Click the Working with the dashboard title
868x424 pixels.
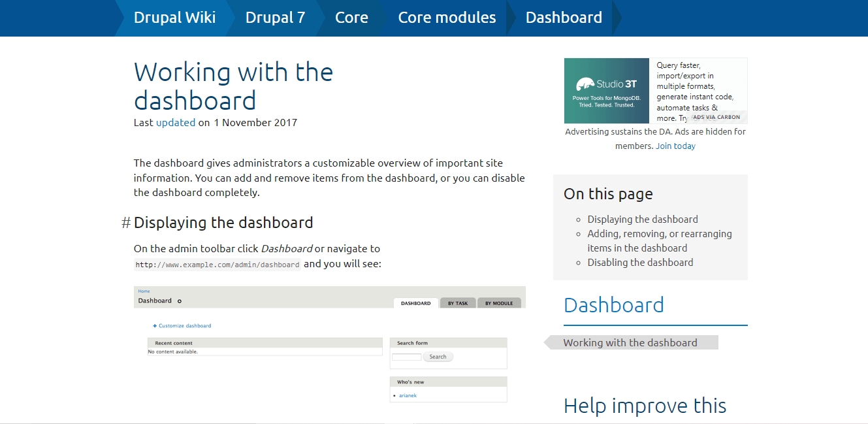point(234,86)
